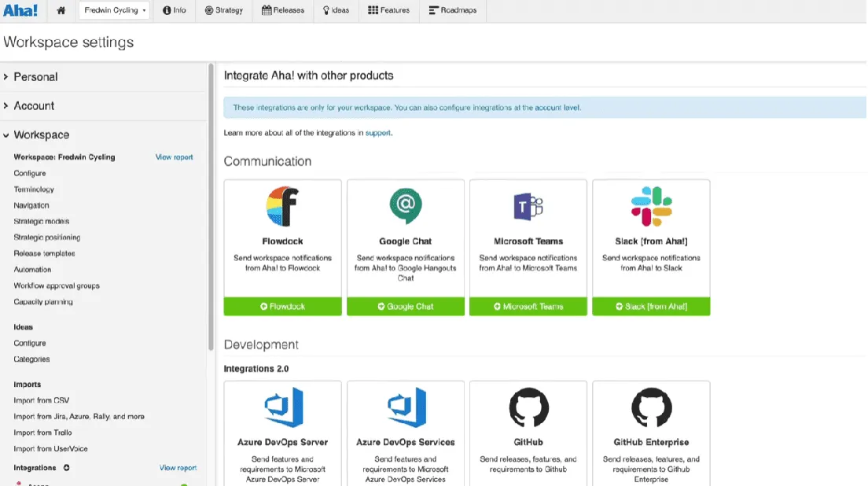Collapse the Workspace settings section

(36, 135)
